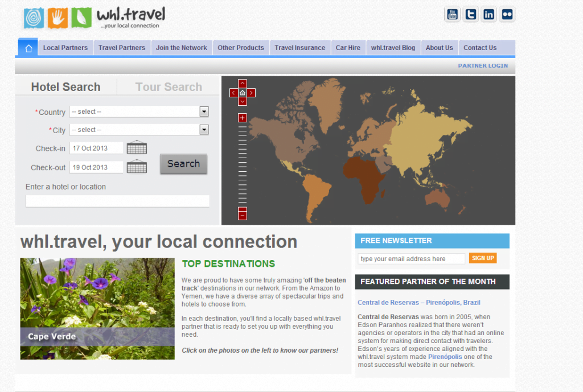The height and width of the screenshot is (392, 583).
Task: Click the whl.travel logo
Action: [95, 18]
